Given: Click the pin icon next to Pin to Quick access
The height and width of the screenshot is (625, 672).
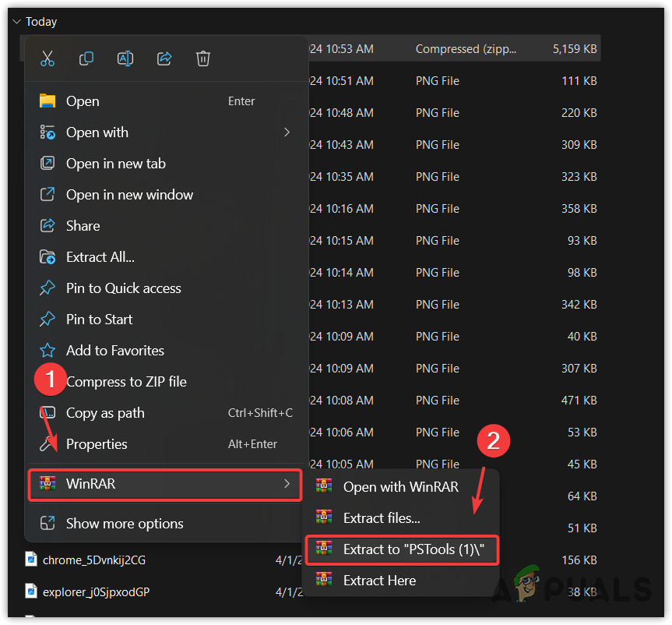Looking at the screenshot, I should [x=47, y=288].
